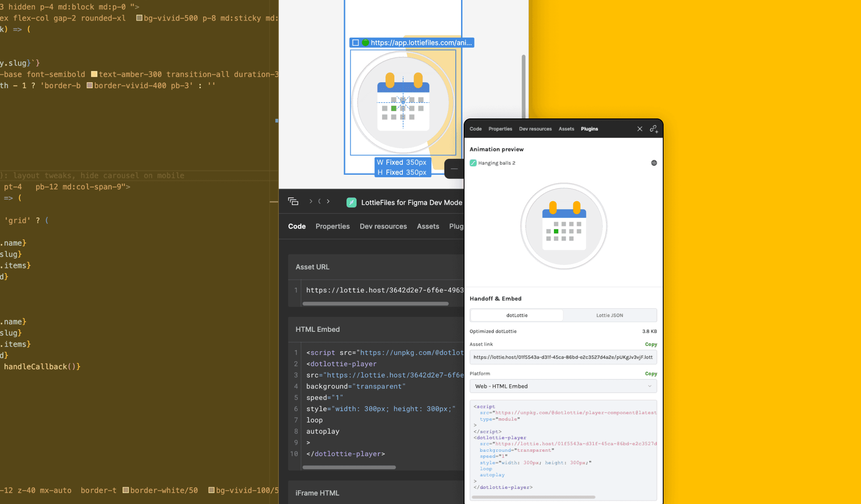Click the forward chevron next to plugin logo
This screenshot has width=861, height=504.
click(328, 202)
